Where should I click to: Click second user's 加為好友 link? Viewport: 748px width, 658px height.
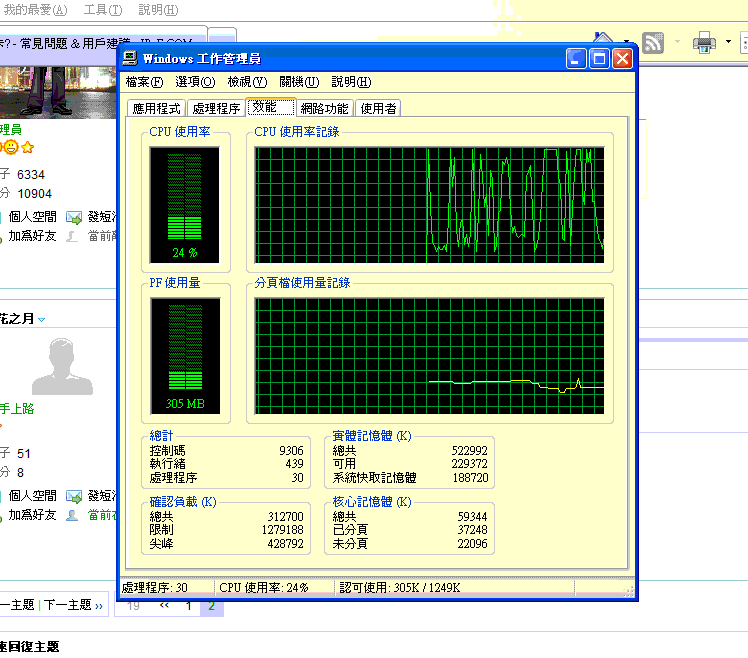(x=32, y=515)
